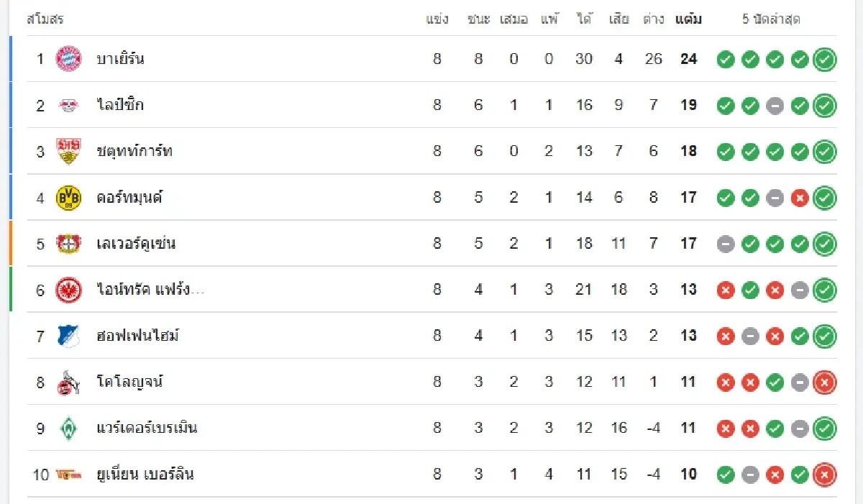Open the ดอร์ทมุนด์ team name link
Image resolution: width=863 pixels, height=504 pixels.
point(129,197)
